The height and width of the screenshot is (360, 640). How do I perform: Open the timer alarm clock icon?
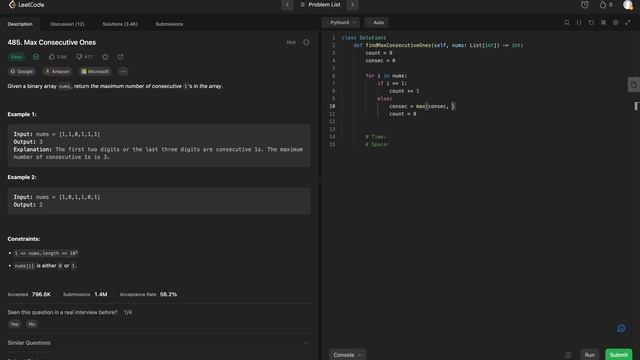585,4
